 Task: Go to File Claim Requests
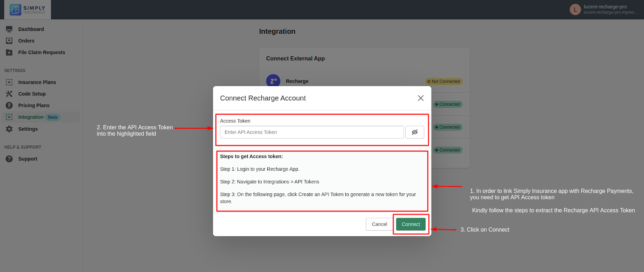point(41,53)
